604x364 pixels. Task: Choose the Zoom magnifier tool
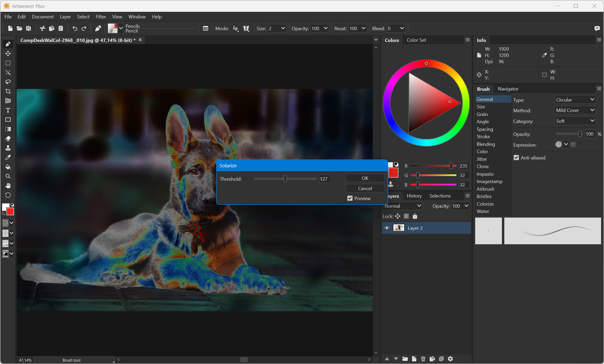coord(8,176)
